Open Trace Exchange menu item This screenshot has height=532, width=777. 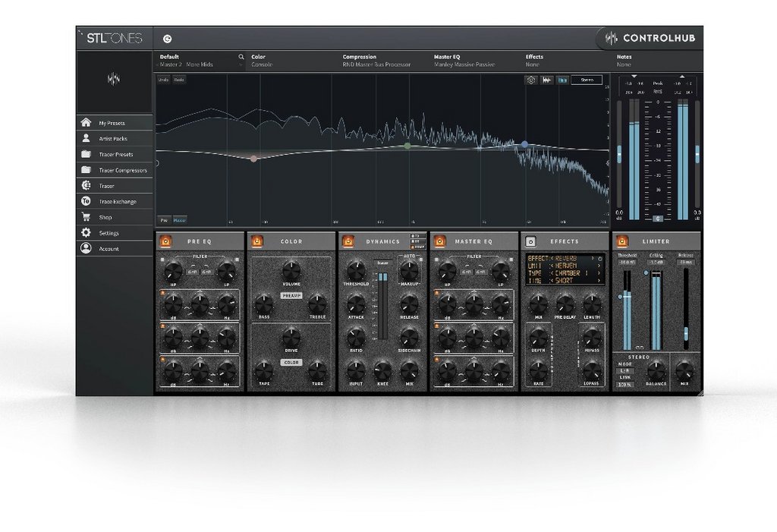click(115, 201)
